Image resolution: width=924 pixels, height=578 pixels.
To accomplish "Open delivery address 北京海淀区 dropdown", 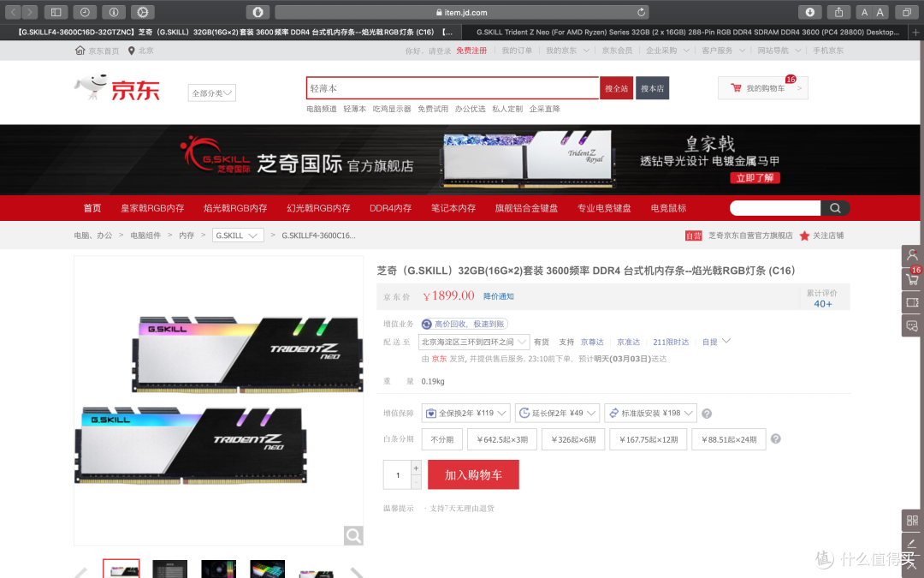I will (474, 342).
